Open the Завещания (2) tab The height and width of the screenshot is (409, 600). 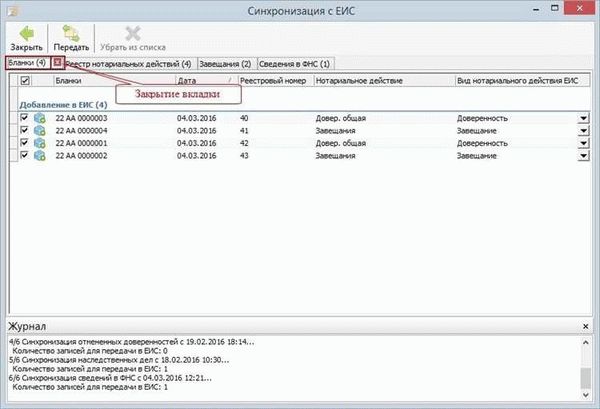225,64
